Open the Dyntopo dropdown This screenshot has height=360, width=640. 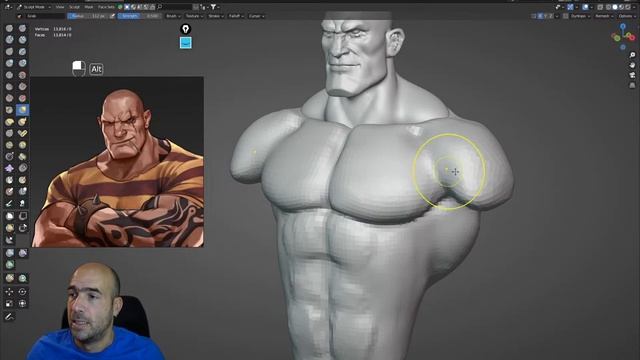tap(580, 16)
